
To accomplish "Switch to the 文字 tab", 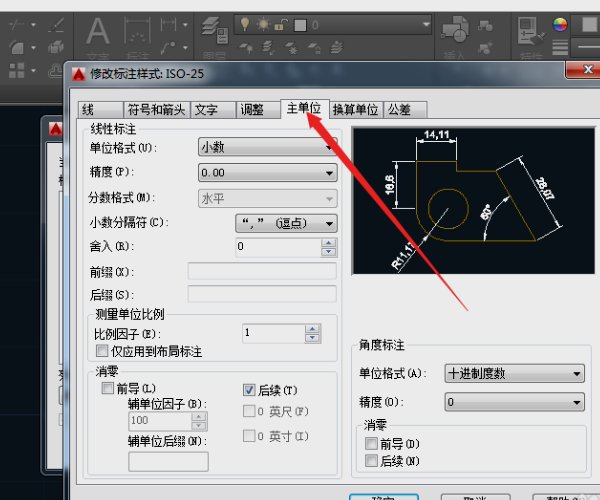I will coord(213,110).
